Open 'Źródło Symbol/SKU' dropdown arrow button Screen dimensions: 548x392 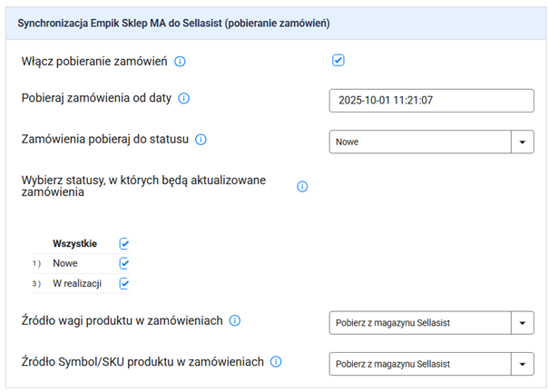pos(524,364)
